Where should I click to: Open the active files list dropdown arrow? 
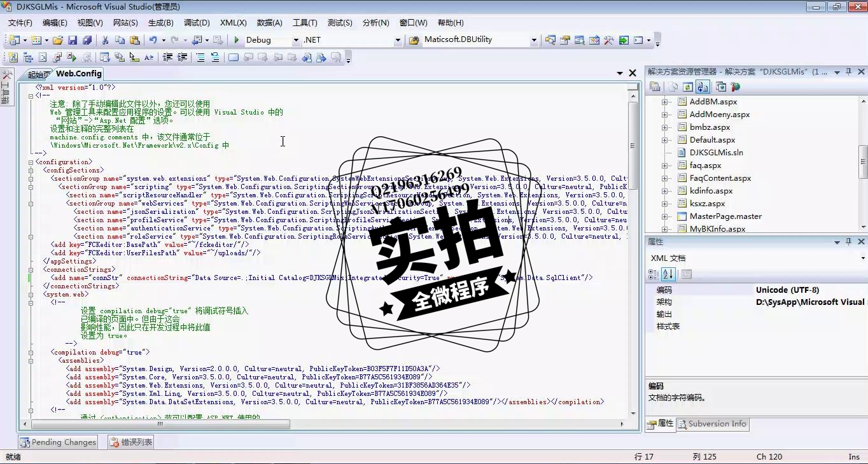point(620,73)
